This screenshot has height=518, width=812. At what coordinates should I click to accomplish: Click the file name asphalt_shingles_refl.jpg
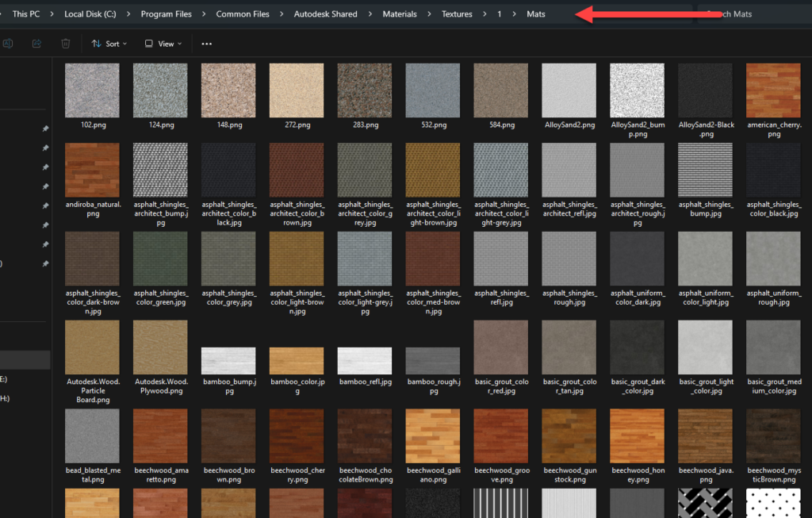click(x=501, y=297)
